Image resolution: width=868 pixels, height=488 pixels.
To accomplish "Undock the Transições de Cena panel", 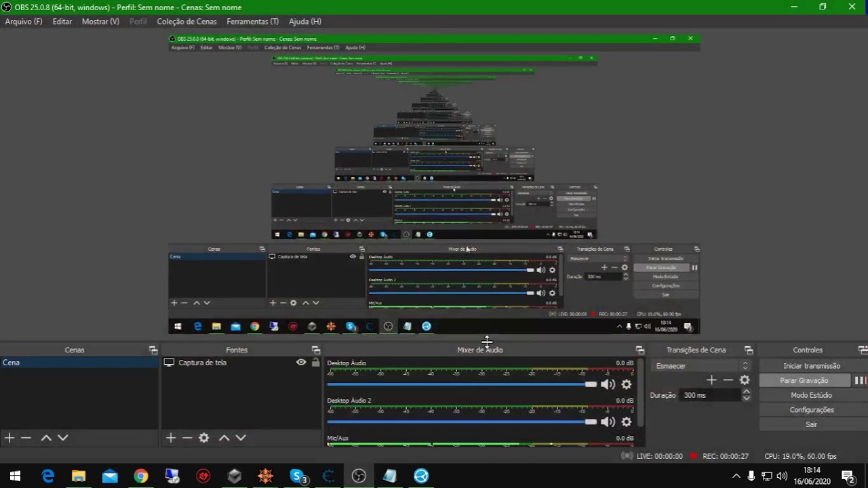I will click(x=749, y=350).
